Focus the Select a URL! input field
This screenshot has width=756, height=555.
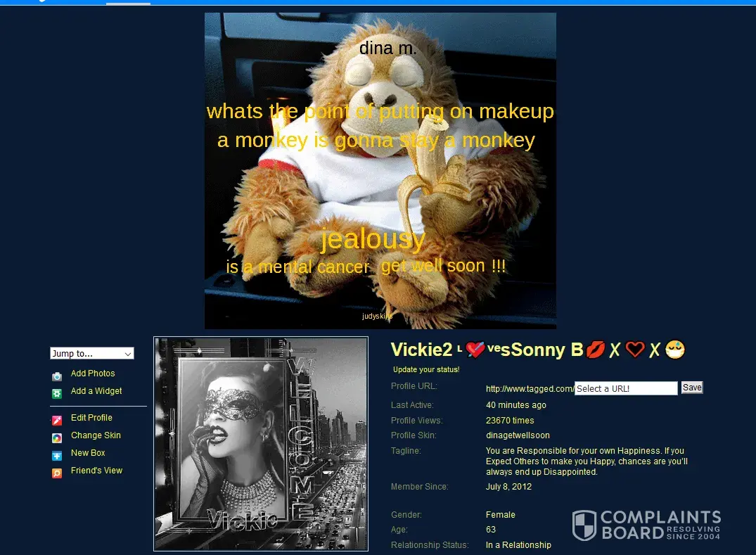pos(626,388)
